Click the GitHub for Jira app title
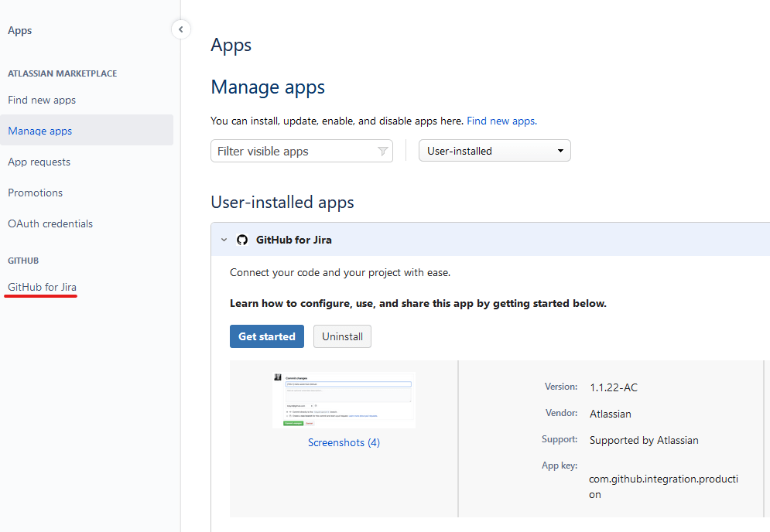Image resolution: width=770 pixels, height=532 pixels. click(x=294, y=240)
